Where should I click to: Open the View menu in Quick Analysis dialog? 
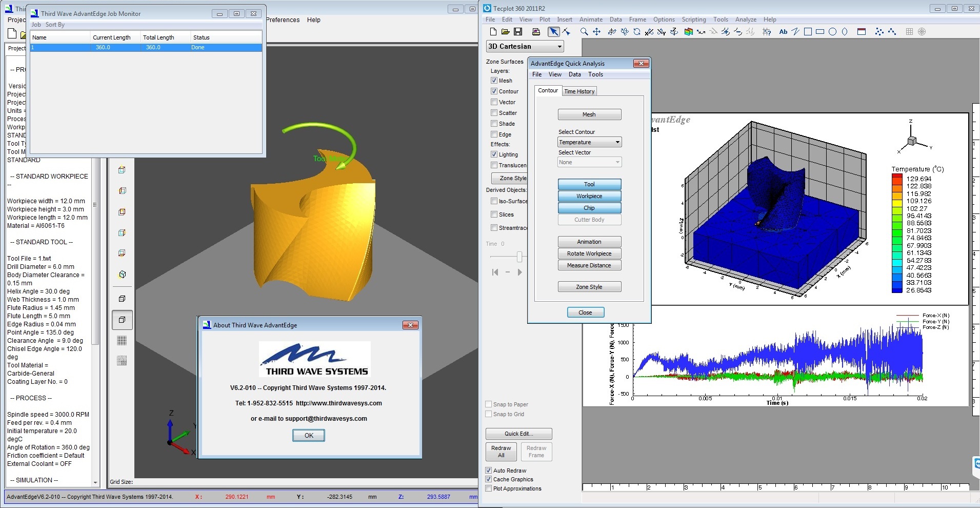coord(555,74)
